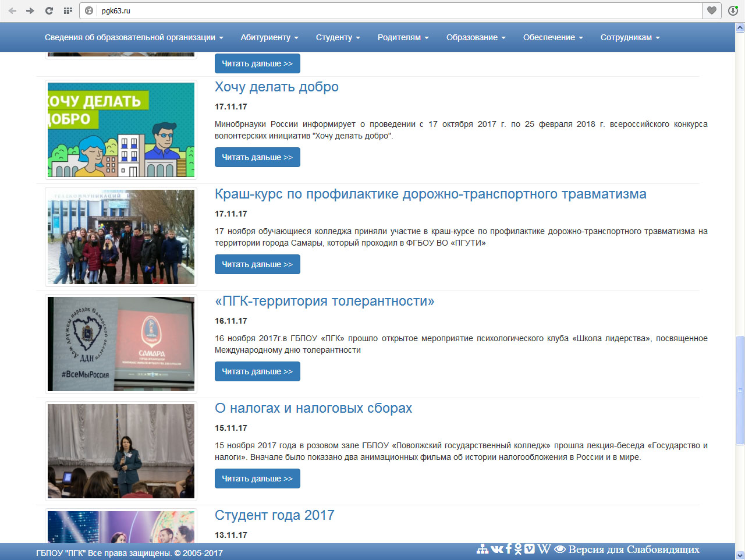745x560 pixels.
Task: Open the speed dial grid icon
Action: (68, 10)
